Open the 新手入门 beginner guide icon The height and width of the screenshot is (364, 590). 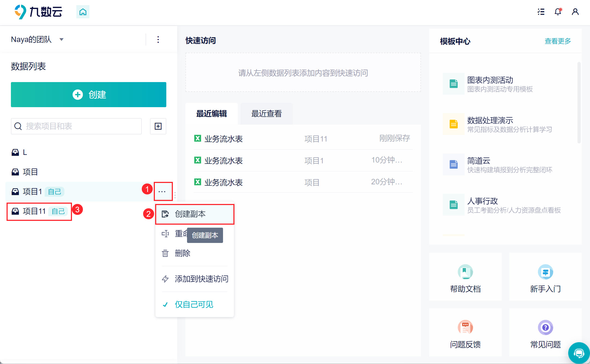(545, 272)
